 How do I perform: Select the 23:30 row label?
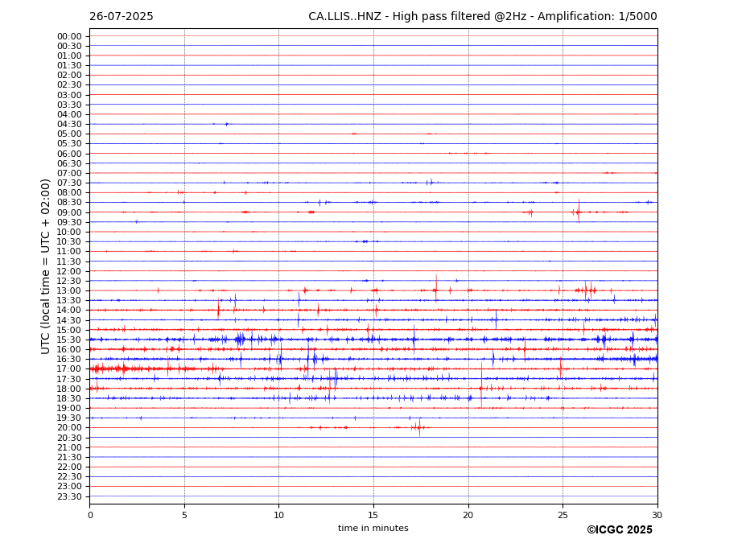click(69, 496)
